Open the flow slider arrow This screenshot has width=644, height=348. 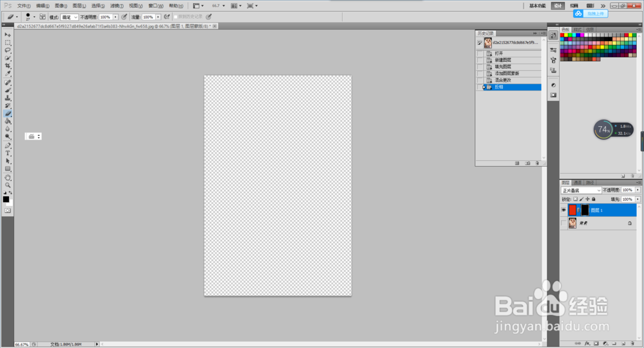[158, 17]
